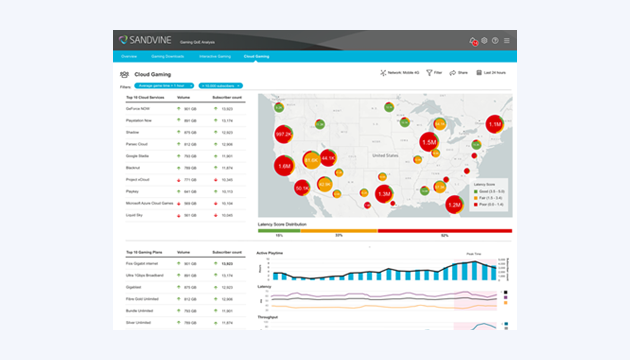
Task: Select the Playstation Now row
Action: pyautogui.click(x=185, y=121)
